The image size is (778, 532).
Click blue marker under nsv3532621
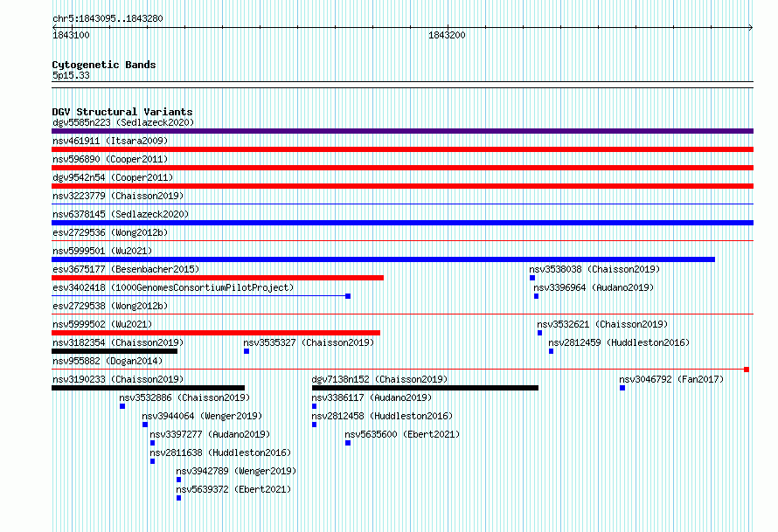point(539,333)
